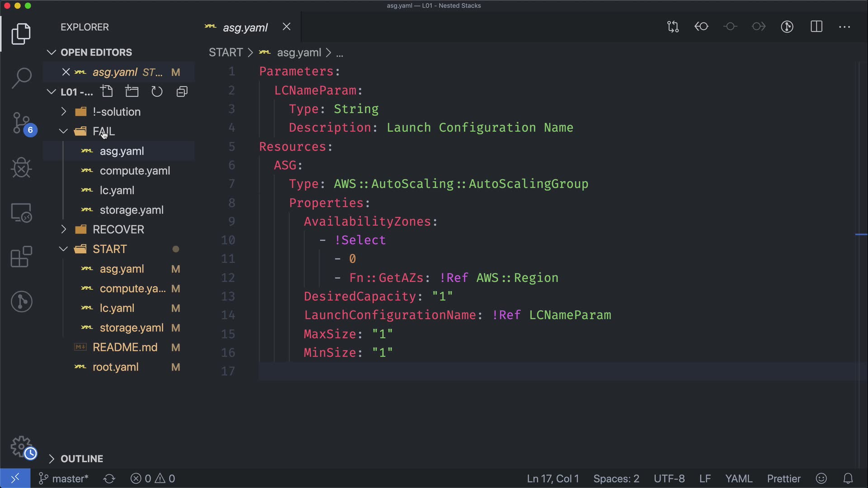This screenshot has width=868, height=488.
Task: Open the Search view in activity bar
Action: (x=21, y=78)
